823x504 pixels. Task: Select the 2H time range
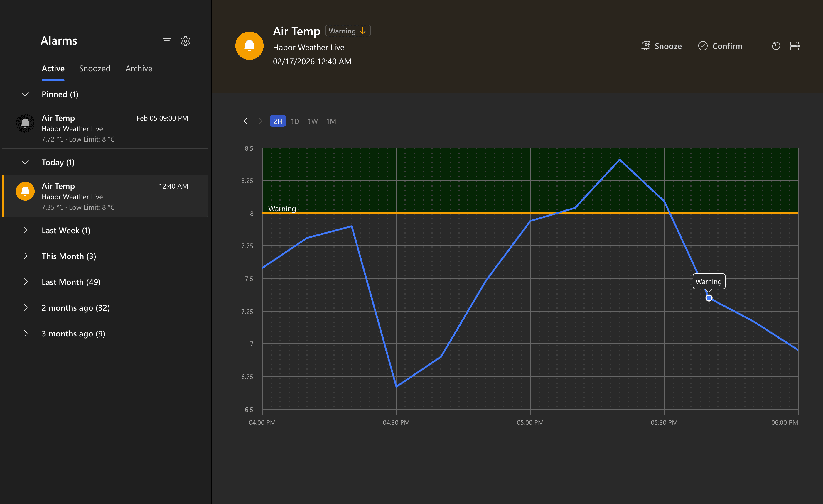(x=278, y=121)
